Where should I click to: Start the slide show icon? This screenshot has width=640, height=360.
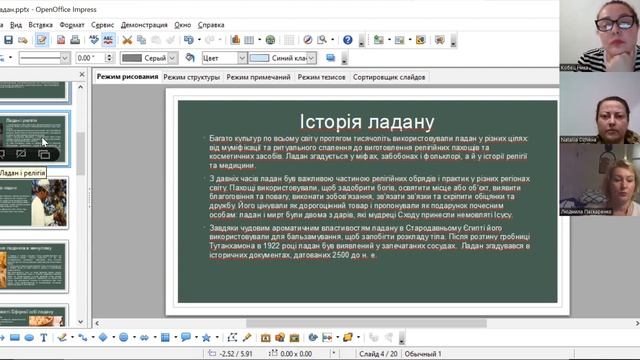(440, 40)
